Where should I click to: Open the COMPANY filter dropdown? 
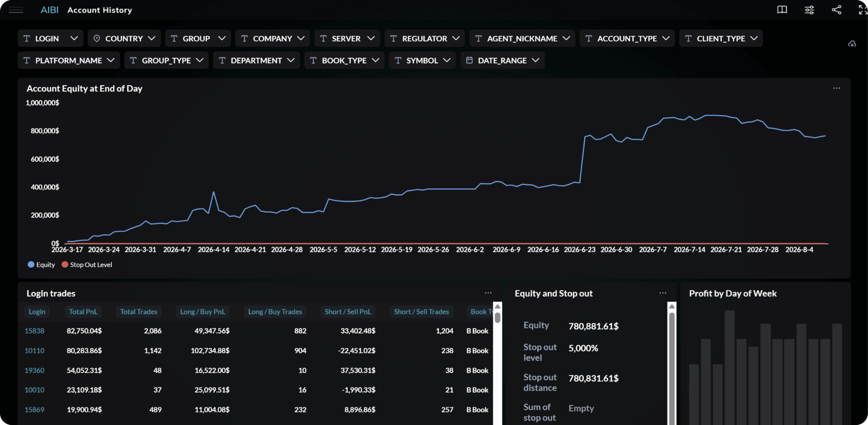tap(272, 38)
